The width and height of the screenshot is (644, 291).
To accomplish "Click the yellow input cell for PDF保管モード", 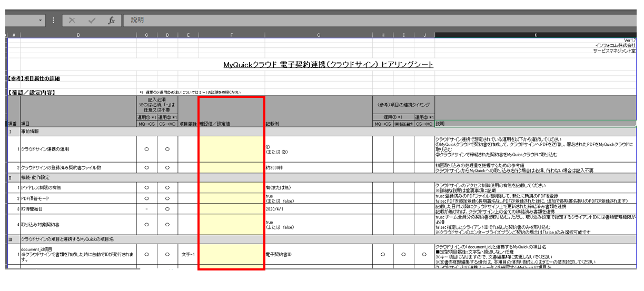I will 231,198.
